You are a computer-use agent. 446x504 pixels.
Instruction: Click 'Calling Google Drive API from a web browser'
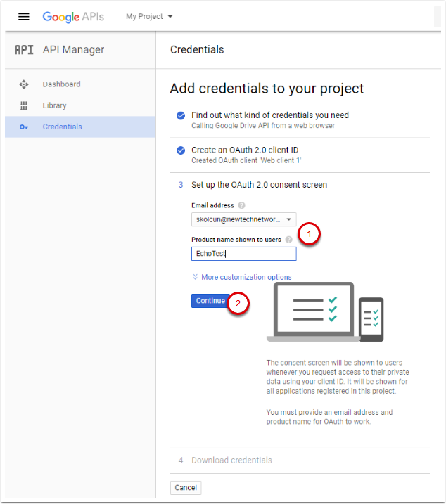[x=263, y=126]
